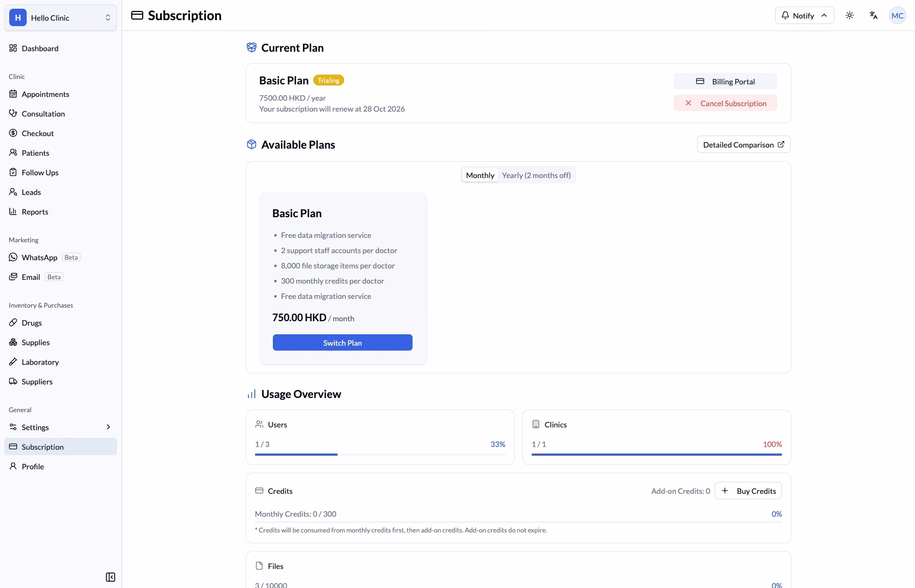Click '2 support staff accounts per doctor'
The image size is (915, 588).
(339, 251)
